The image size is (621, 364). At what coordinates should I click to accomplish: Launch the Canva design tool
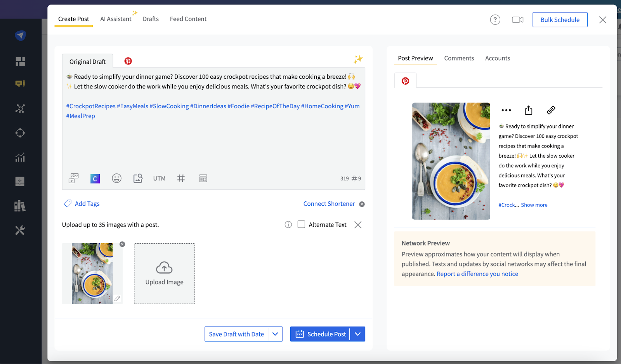click(95, 178)
